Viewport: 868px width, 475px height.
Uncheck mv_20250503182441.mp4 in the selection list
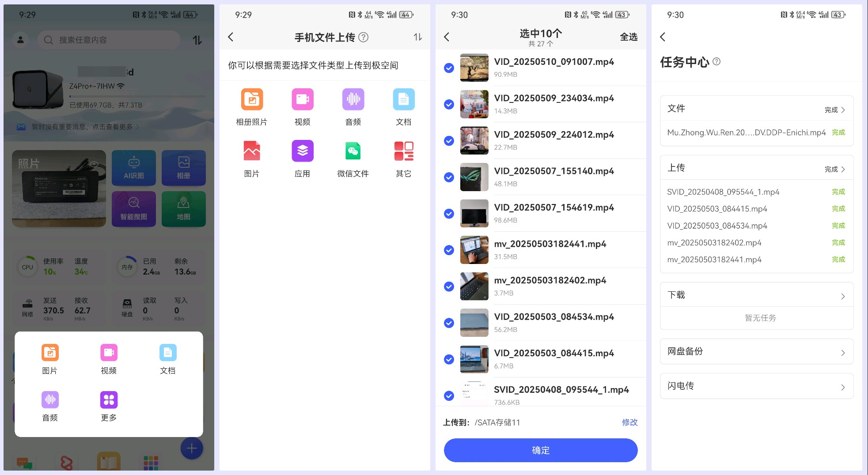pyautogui.click(x=449, y=250)
